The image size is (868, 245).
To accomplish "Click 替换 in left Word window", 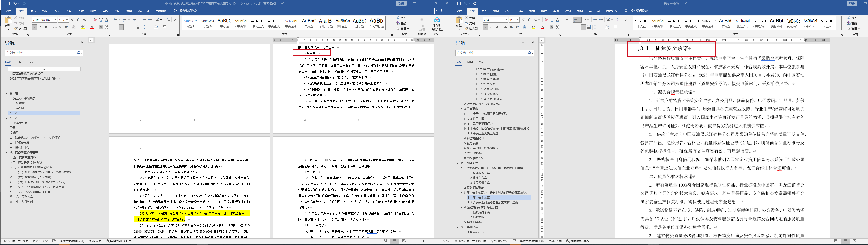I will tap(402, 23).
